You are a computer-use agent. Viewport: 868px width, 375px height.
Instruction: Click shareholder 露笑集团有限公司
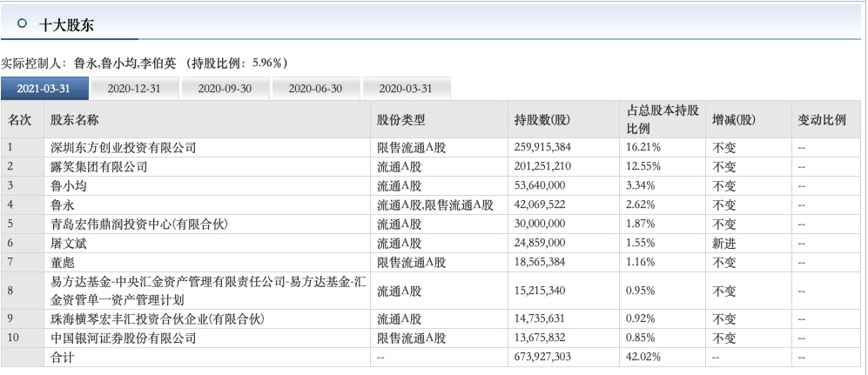tap(98, 166)
